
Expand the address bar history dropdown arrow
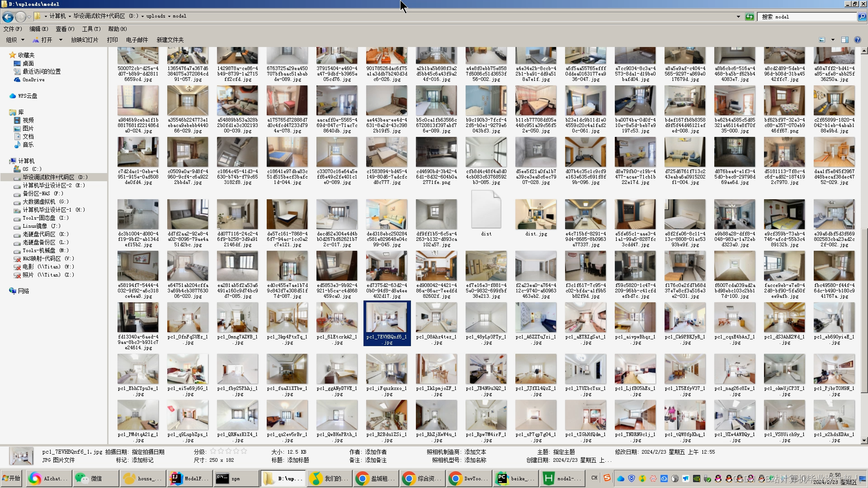point(738,17)
